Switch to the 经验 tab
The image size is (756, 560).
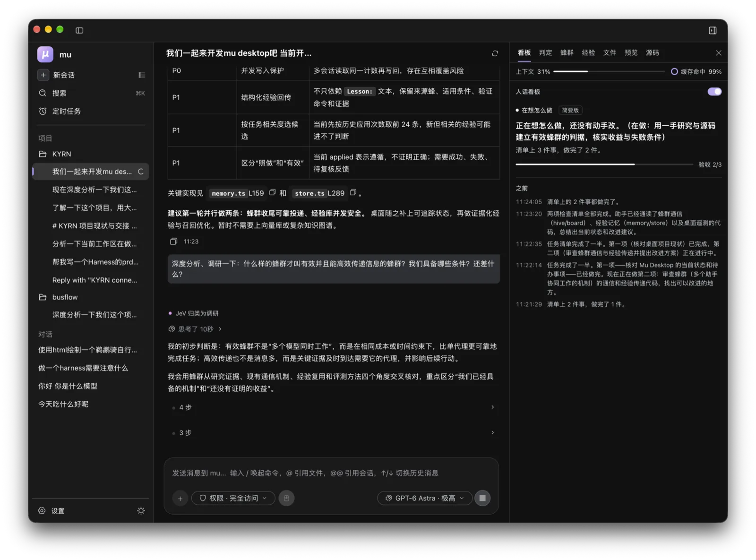(588, 53)
